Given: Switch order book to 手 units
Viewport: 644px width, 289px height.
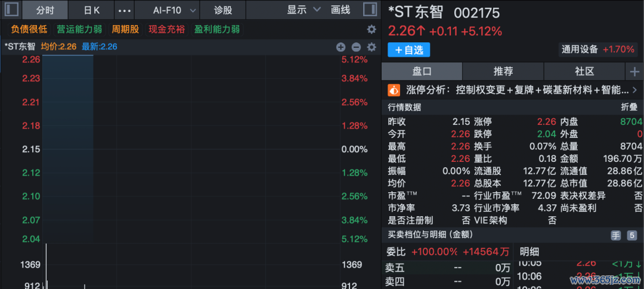Looking at the screenshot, I should pos(616,235).
